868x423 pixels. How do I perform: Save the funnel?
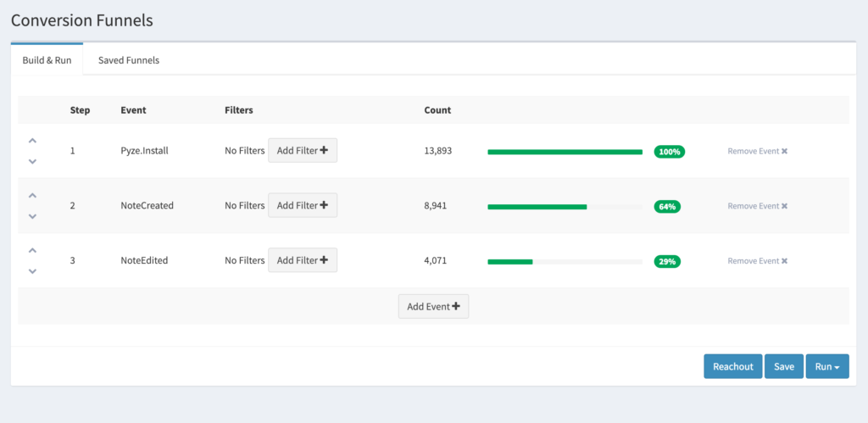click(784, 366)
